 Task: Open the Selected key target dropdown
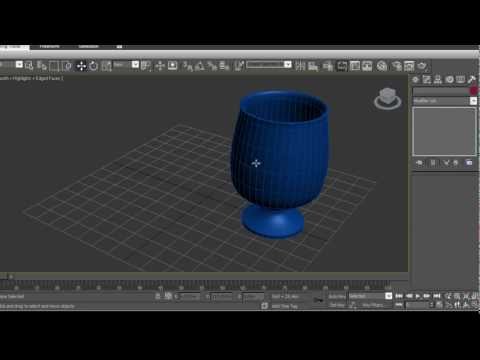coord(388,296)
